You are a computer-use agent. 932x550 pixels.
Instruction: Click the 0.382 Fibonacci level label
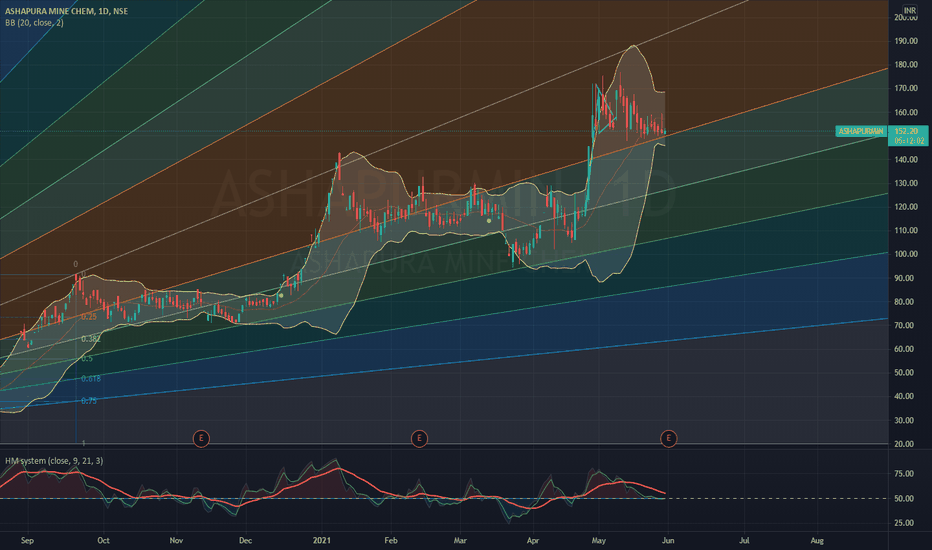click(x=91, y=338)
